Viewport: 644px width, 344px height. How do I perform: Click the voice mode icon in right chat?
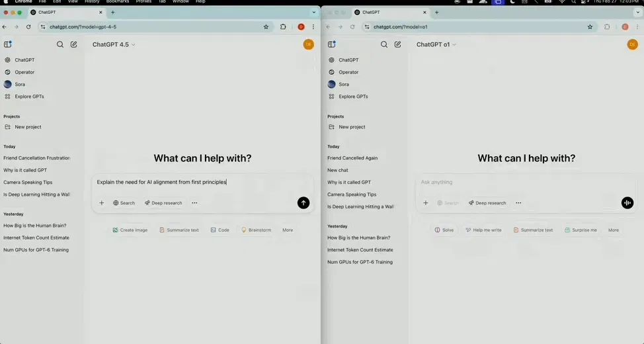click(x=627, y=203)
